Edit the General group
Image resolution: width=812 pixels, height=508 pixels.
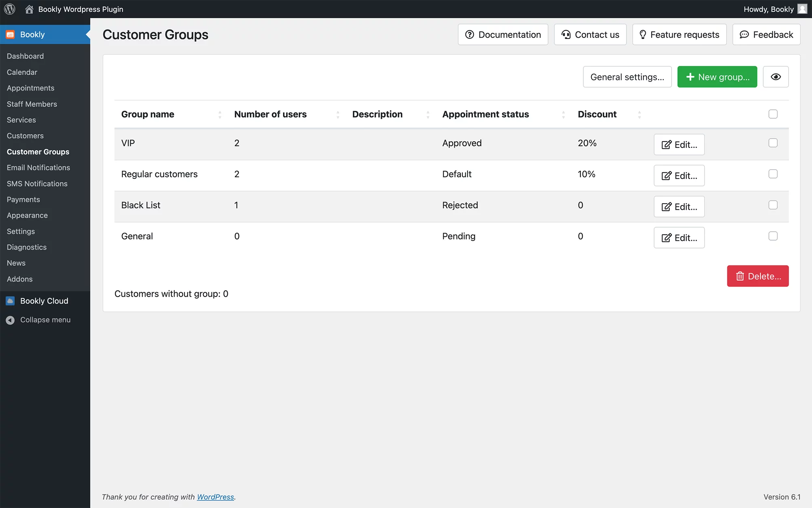[679, 238]
